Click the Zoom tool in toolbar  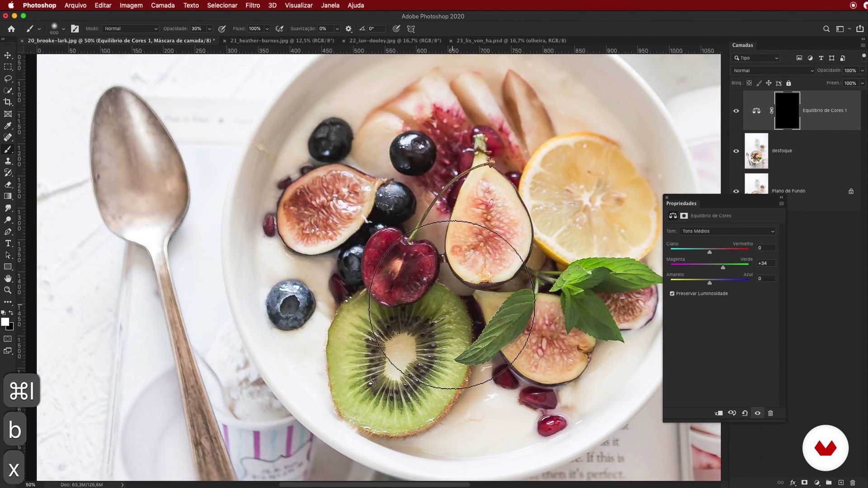tap(8, 290)
